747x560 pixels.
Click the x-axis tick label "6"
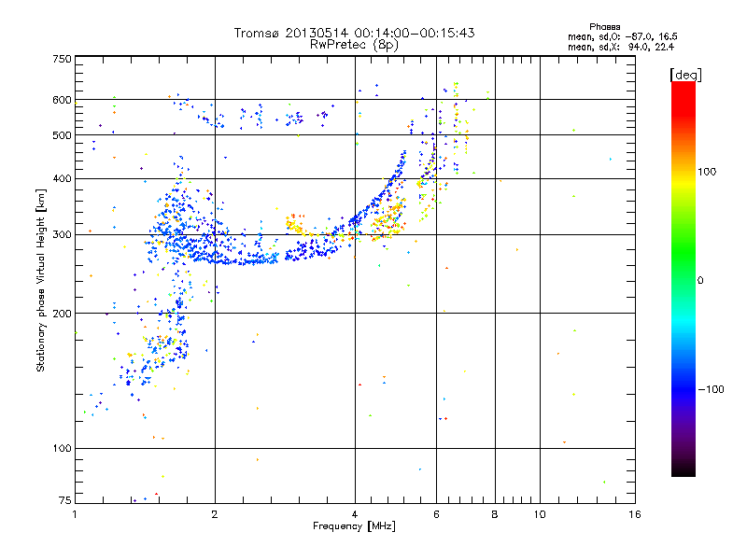[x=436, y=514]
